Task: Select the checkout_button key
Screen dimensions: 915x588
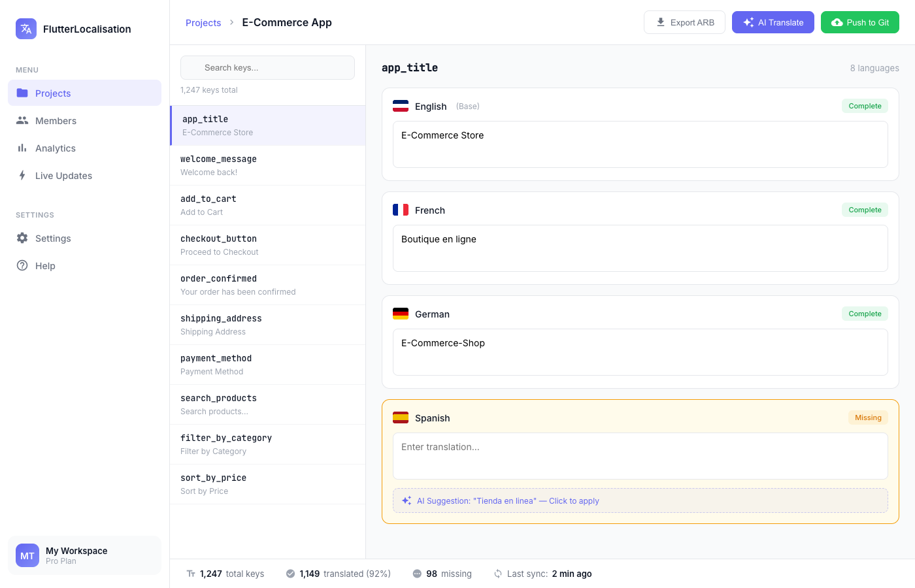Action: click(267, 244)
